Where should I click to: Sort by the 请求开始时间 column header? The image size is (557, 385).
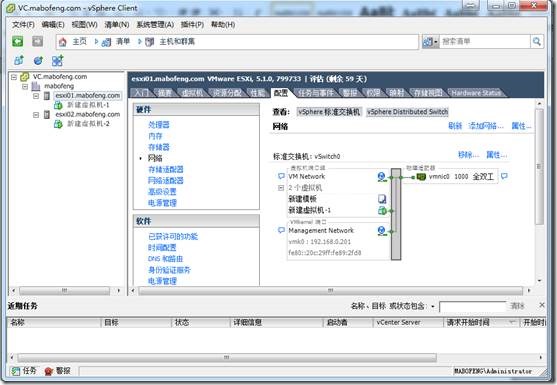tap(481, 322)
